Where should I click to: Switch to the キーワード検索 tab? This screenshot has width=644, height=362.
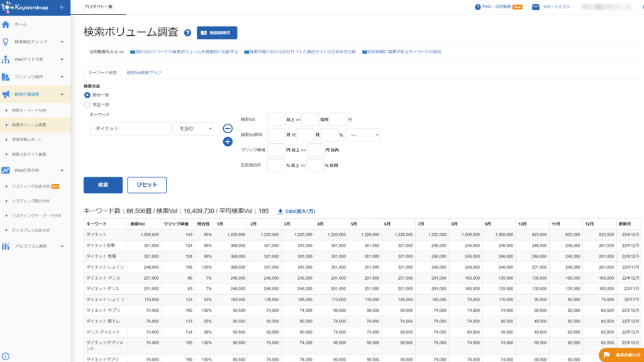click(103, 73)
